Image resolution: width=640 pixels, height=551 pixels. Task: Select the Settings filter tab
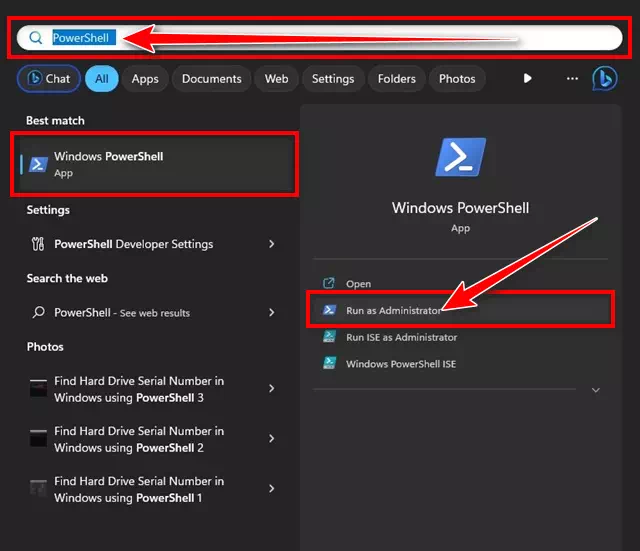coord(333,78)
